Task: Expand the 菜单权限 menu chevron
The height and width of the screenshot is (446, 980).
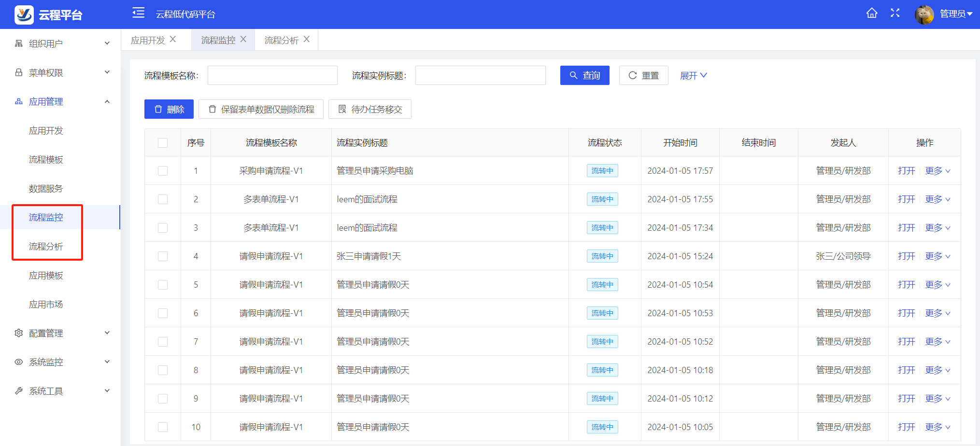Action: point(107,72)
